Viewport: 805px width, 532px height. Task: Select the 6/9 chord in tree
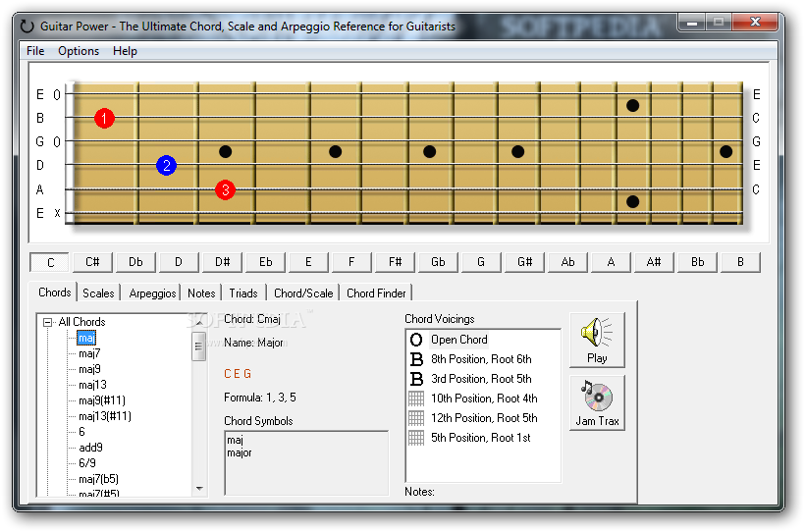(x=86, y=463)
